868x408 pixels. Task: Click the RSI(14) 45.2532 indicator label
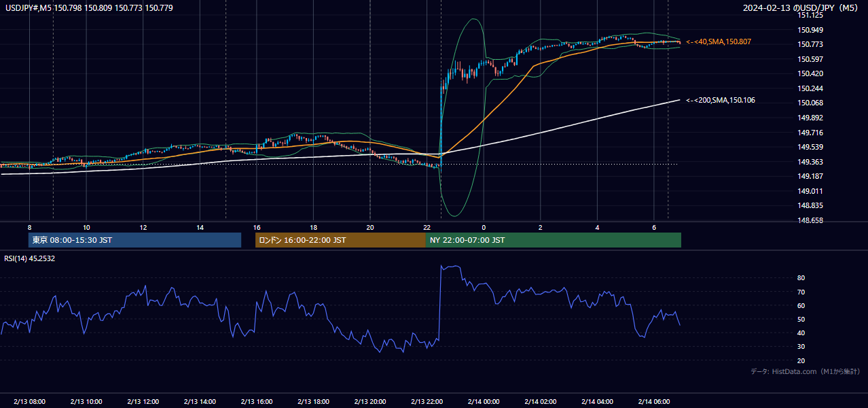click(30, 258)
